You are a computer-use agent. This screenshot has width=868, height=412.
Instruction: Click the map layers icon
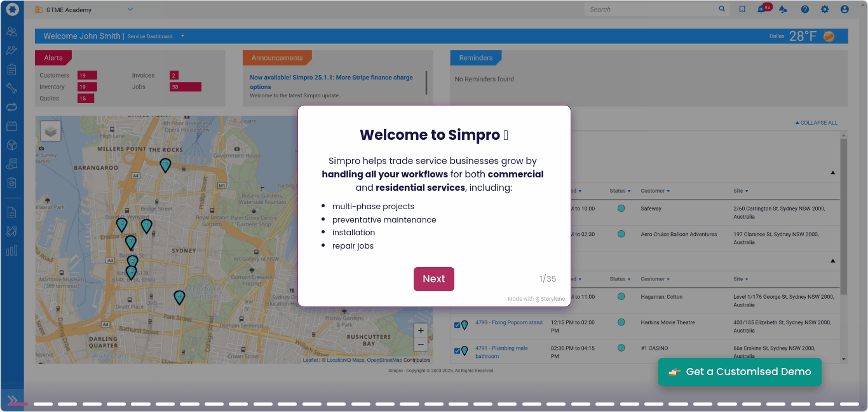coord(51,131)
